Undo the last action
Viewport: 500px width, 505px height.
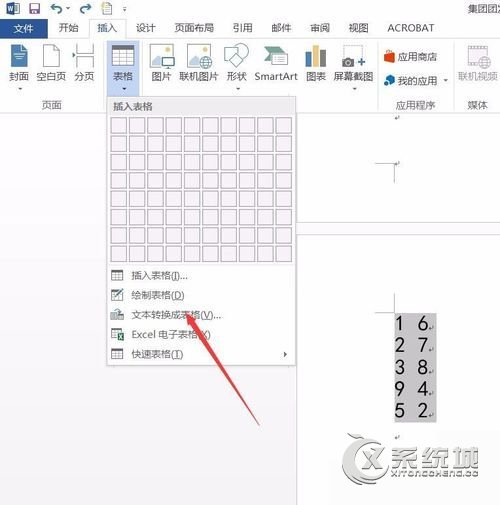coord(56,8)
